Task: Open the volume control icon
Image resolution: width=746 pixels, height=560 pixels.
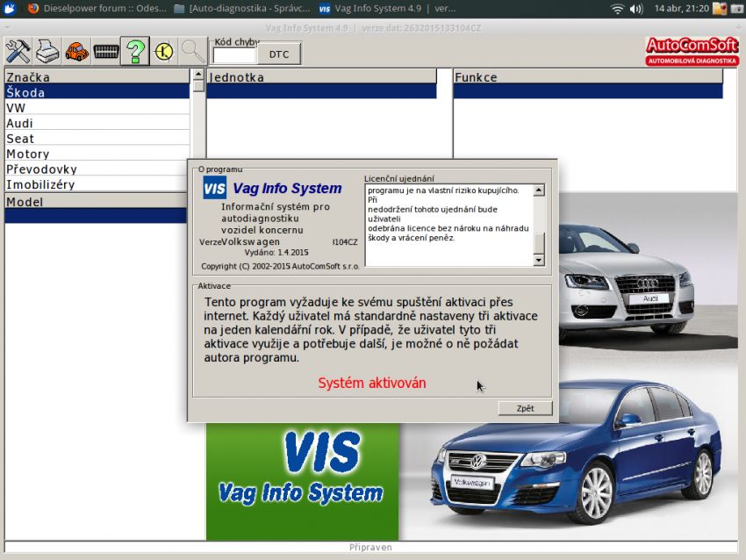Action: 636,9
